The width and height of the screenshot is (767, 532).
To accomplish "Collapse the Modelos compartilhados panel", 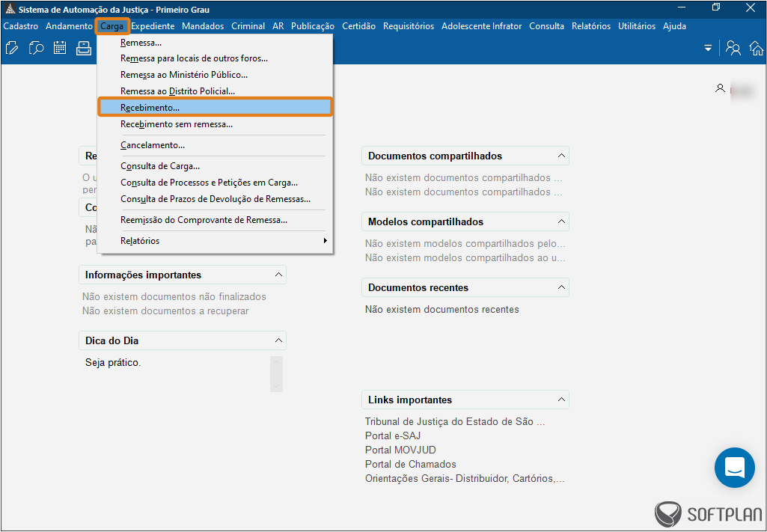I will [561, 221].
